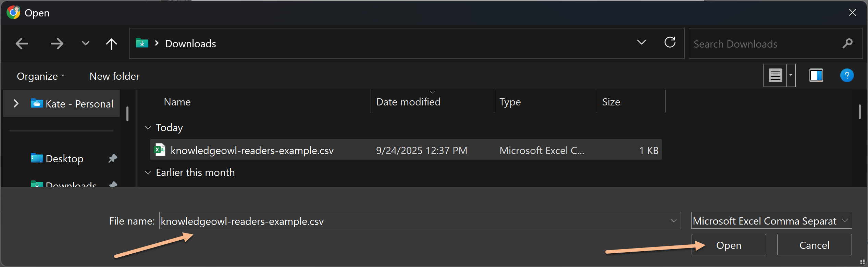
Task: Click the Open button
Action: [x=729, y=245]
